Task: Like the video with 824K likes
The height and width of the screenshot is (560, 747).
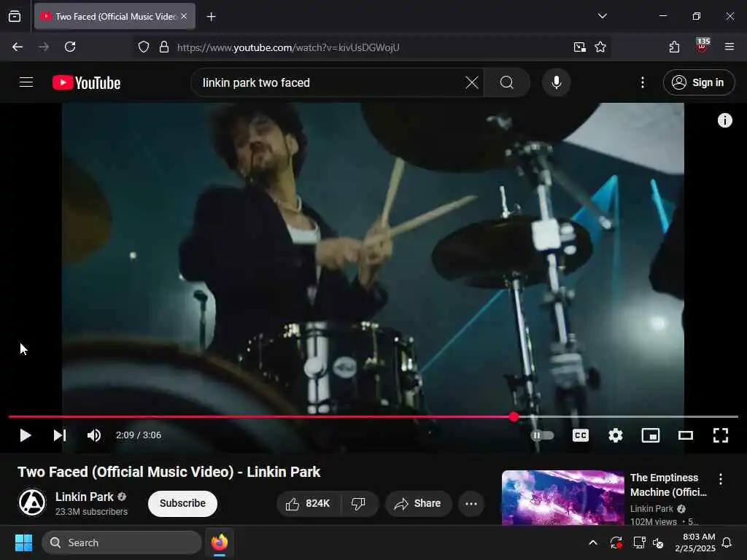Action: (309, 503)
